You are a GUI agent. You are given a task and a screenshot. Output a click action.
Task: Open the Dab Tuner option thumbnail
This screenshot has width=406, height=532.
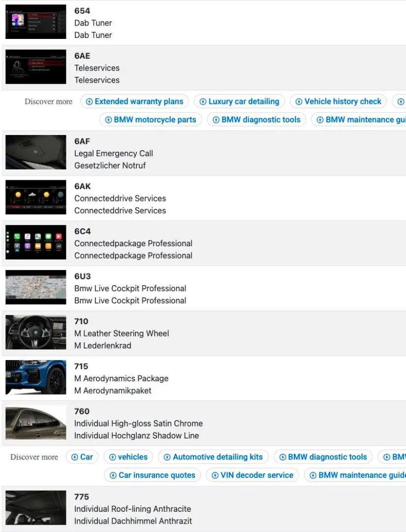pos(35,22)
